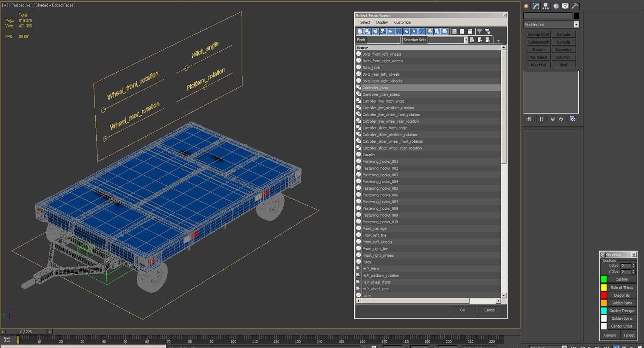The width and height of the screenshot is (644, 348).
Task: Click Y Divs spinner arrows
Action: coord(634,272)
